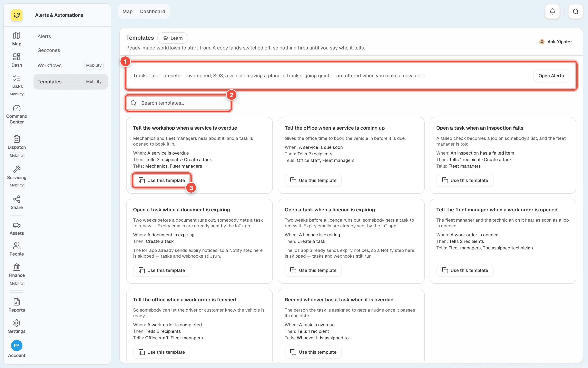Click the Alerts & Automations heading

[59, 15]
